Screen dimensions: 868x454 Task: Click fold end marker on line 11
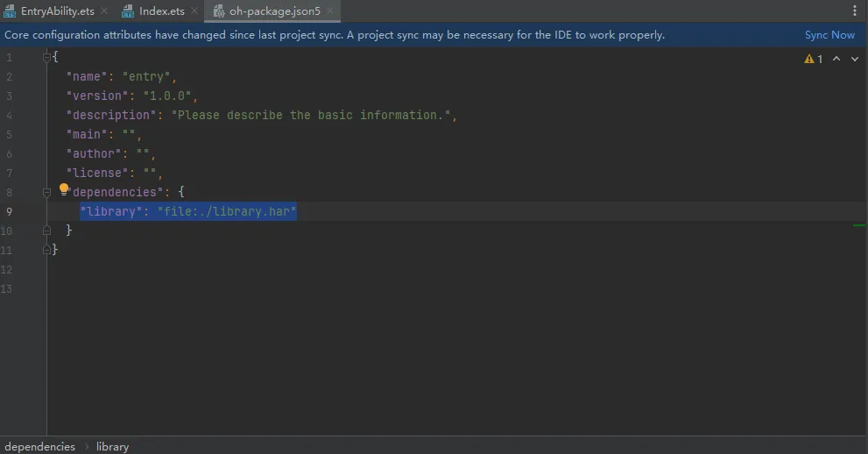tap(46, 250)
